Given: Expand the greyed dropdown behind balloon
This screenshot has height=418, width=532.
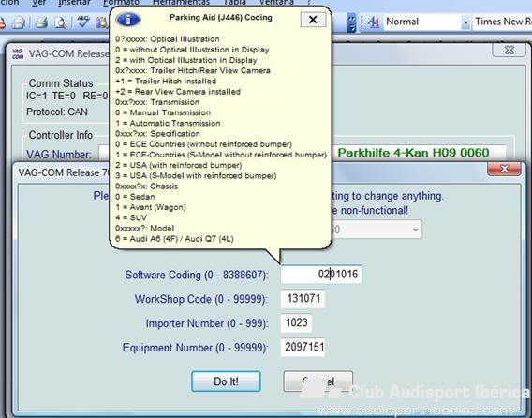Looking at the screenshot, I should (x=415, y=230).
